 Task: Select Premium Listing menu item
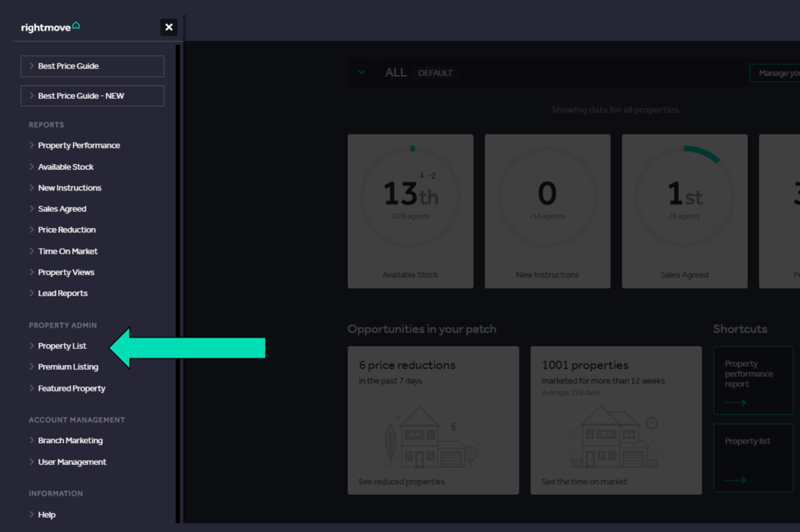click(68, 366)
